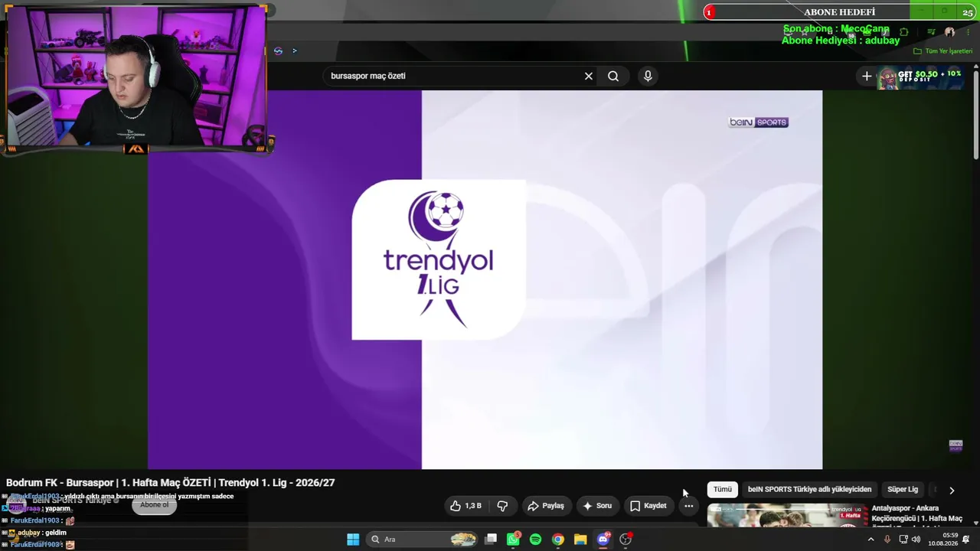Open WhatsApp from the taskbar
This screenshot has width=980, height=551.
pos(513,540)
